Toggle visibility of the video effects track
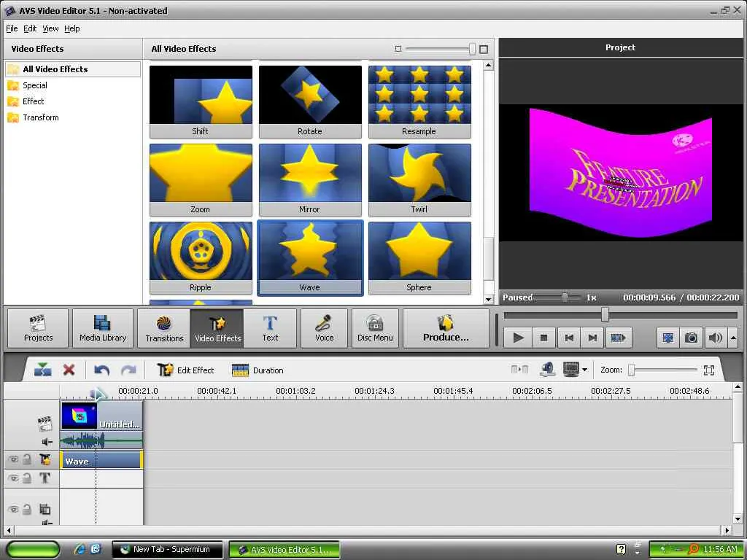Screen dimensions: 747x560 pyautogui.click(x=13, y=459)
